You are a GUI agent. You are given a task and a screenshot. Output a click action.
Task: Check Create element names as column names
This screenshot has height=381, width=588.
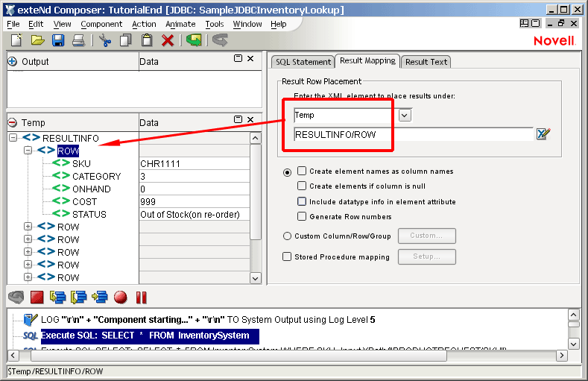[302, 171]
